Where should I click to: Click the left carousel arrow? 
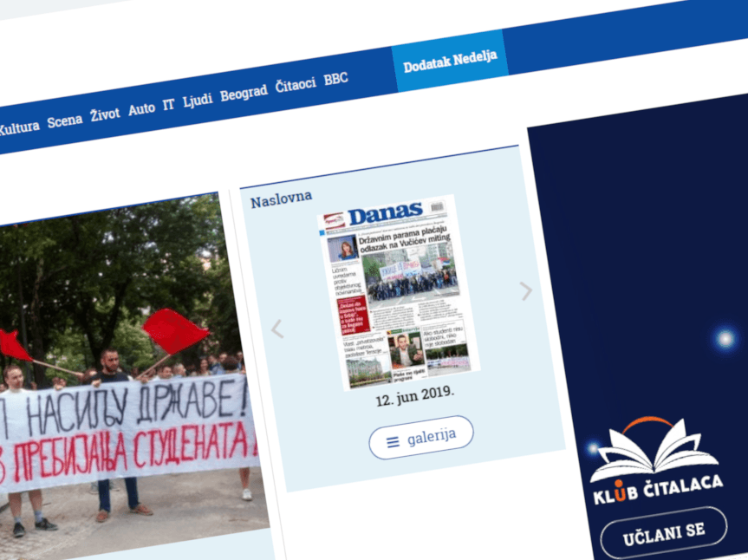pyautogui.click(x=276, y=329)
